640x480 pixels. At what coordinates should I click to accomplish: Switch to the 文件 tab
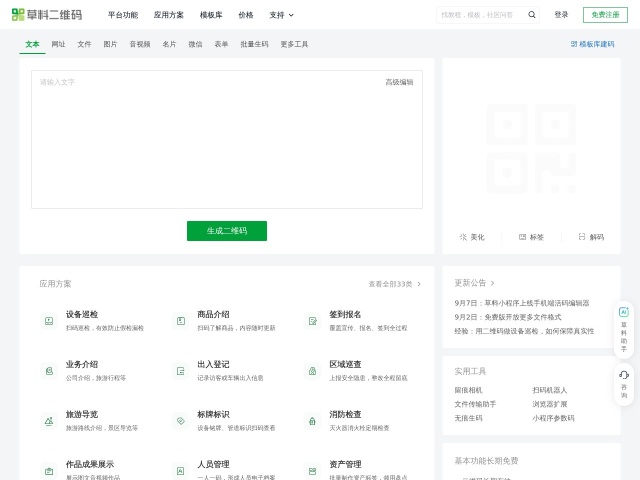click(84, 44)
